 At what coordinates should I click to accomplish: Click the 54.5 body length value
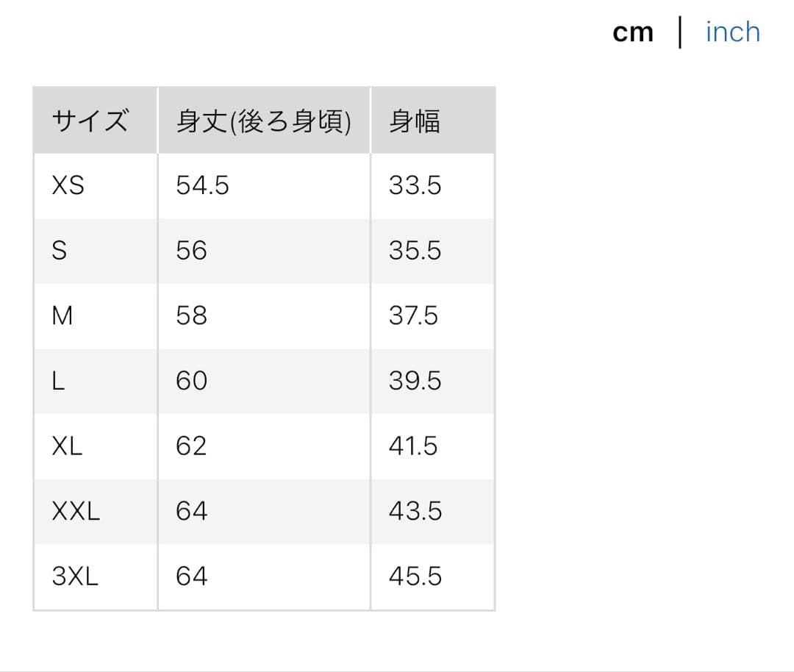(x=202, y=186)
